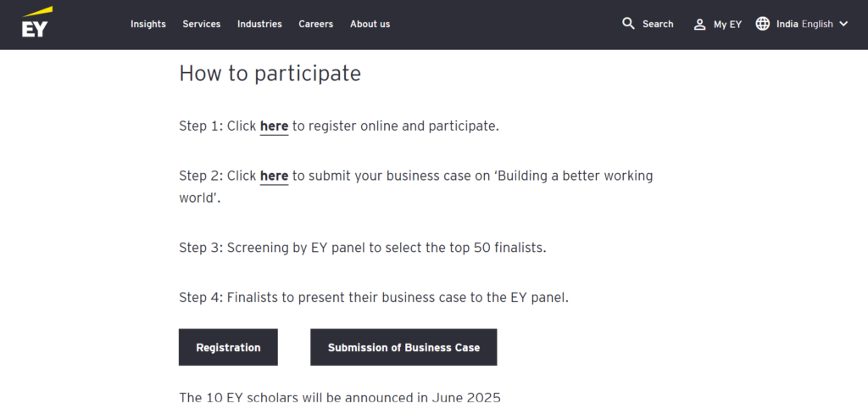Go to the Careers menu
The height and width of the screenshot is (403, 868).
316,24
